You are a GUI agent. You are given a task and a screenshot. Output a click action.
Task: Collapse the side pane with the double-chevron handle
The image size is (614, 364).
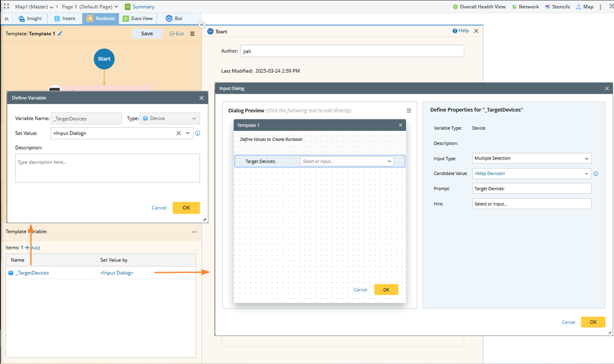click(x=202, y=25)
